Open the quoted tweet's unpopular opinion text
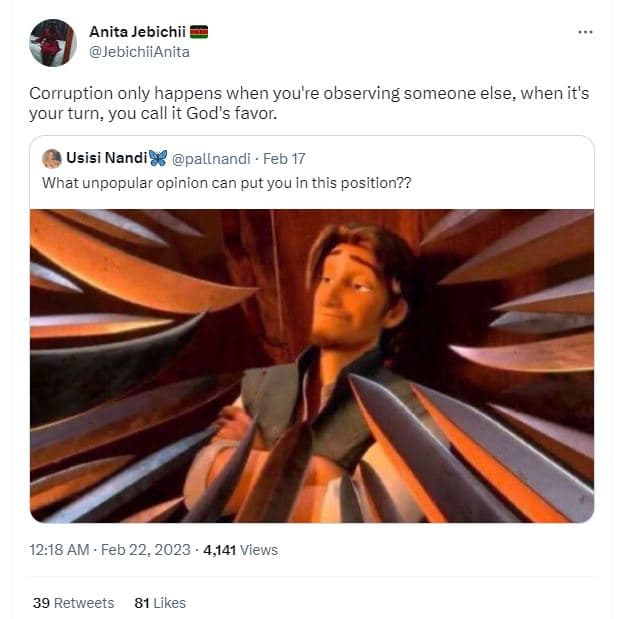This screenshot has height=619, width=618. click(226, 183)
